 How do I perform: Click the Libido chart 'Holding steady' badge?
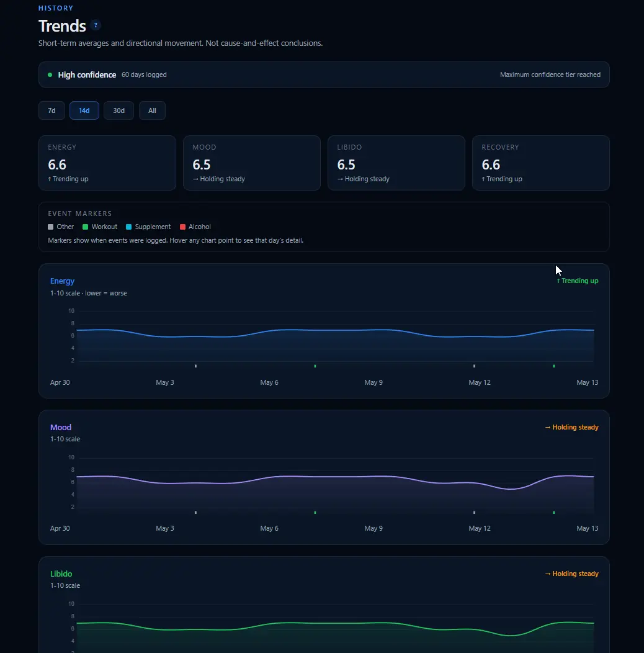pos(571,574)
